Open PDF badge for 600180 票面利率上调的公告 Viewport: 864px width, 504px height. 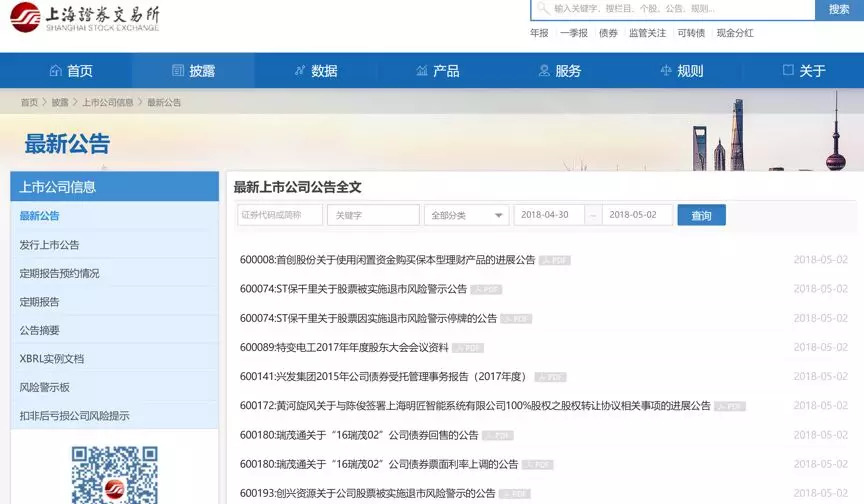tap(538, 465)
